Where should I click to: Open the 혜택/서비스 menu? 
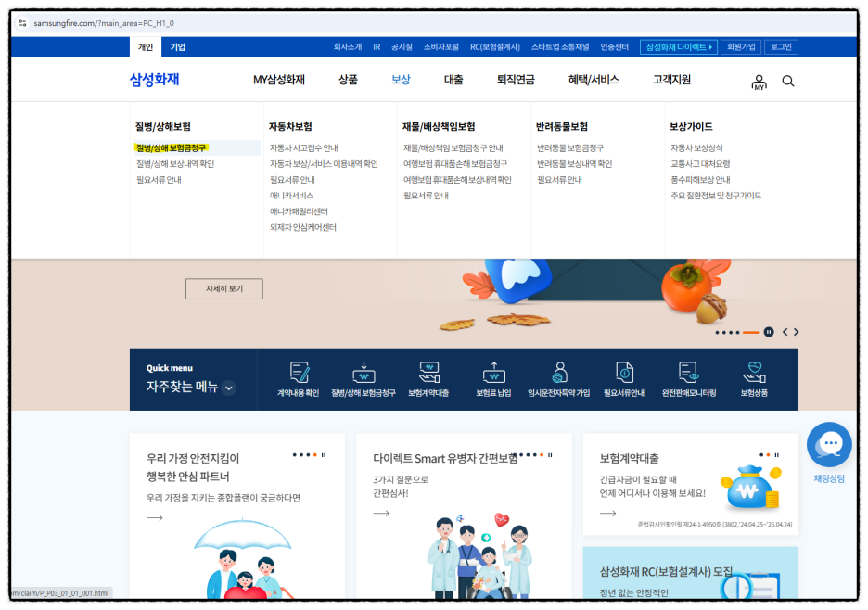[594, 80]
